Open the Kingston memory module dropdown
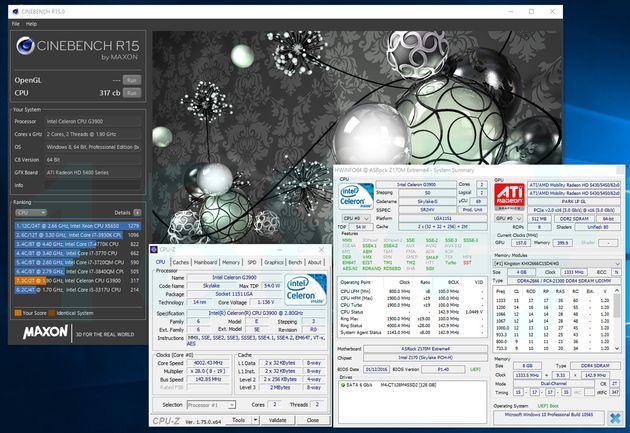The width and height of the screenshot is (630, 433). click(557, 264)
